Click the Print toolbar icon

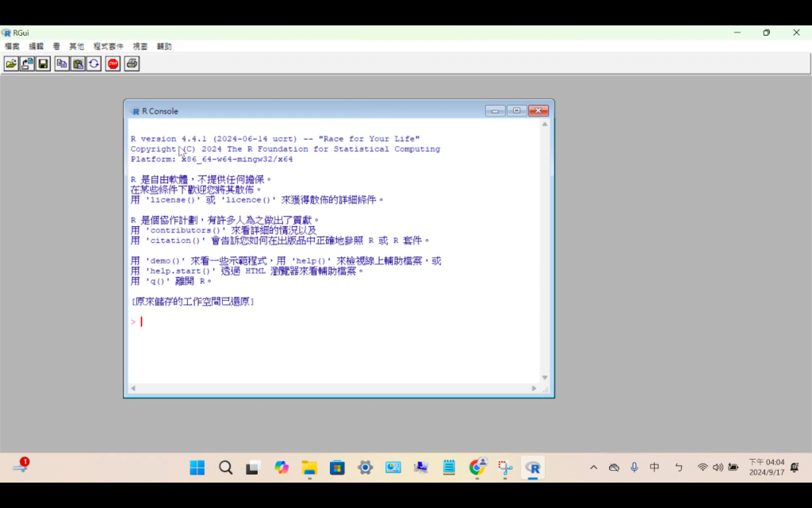(x=132, y=63)
